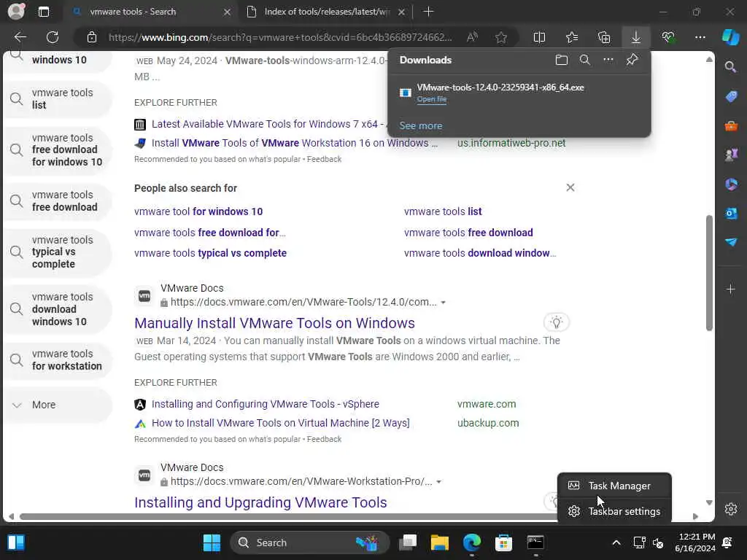The width and height of the screenshot is (747, 560).
Task: Click Open file under the downloaded exe
Action: pos(432,99)
